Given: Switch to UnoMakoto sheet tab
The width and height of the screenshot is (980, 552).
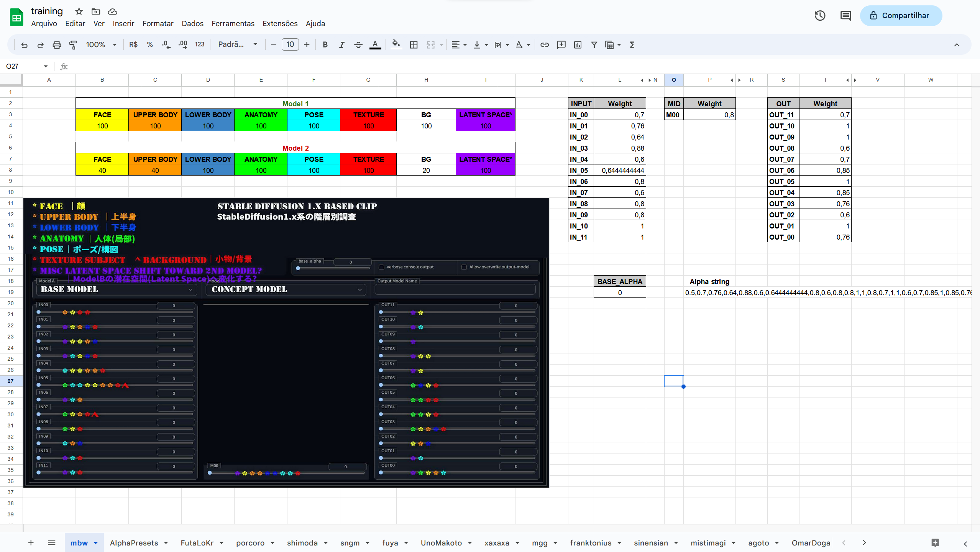Looking at the screenshot, I should [x=441, y=543].
